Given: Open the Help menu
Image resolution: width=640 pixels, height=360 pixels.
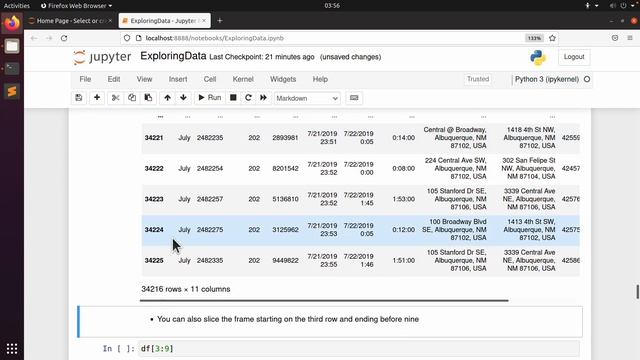Looking at the screenshot, I should coord(320,79).
